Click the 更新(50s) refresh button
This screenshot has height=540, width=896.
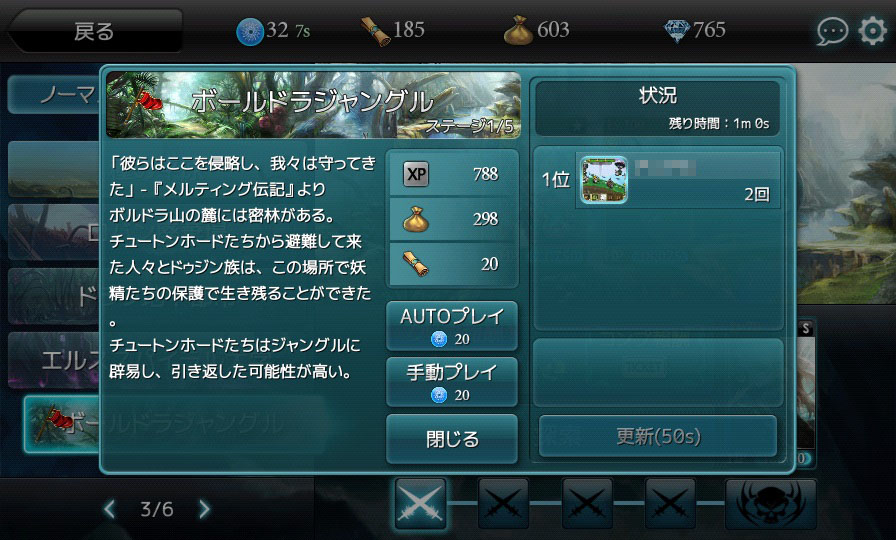658,437
